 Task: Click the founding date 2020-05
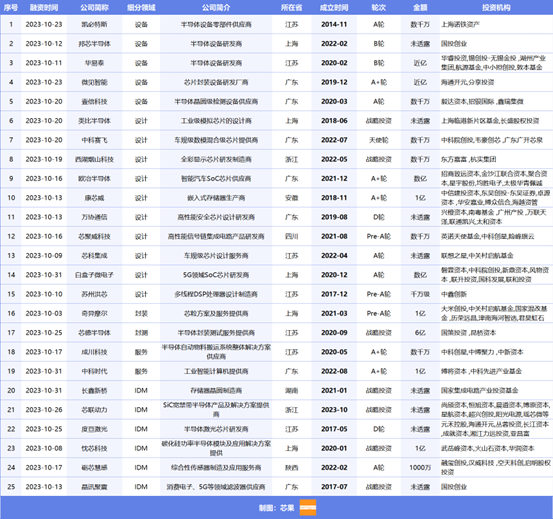click(334, 352)
